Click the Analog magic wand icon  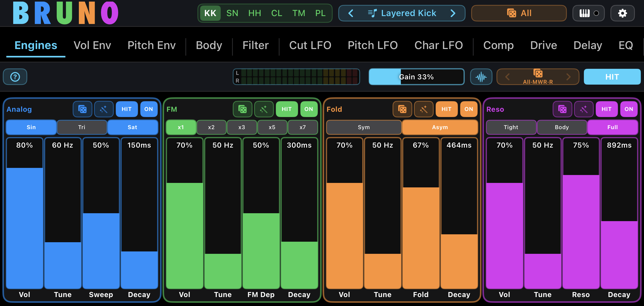coord(104,109)
